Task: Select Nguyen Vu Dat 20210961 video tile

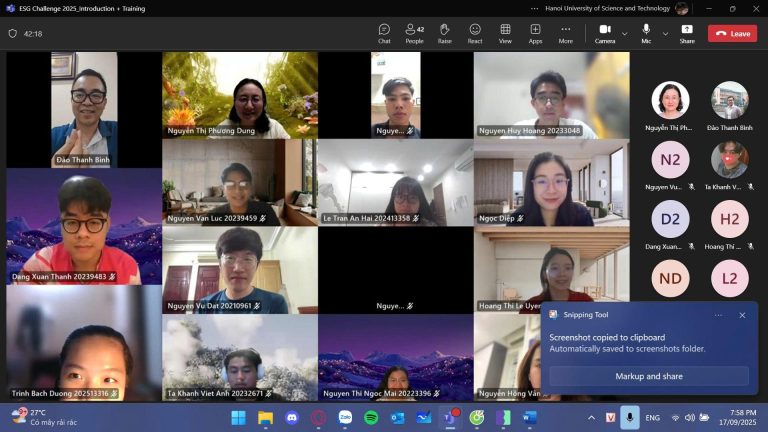Action: [x=240, y=270]
